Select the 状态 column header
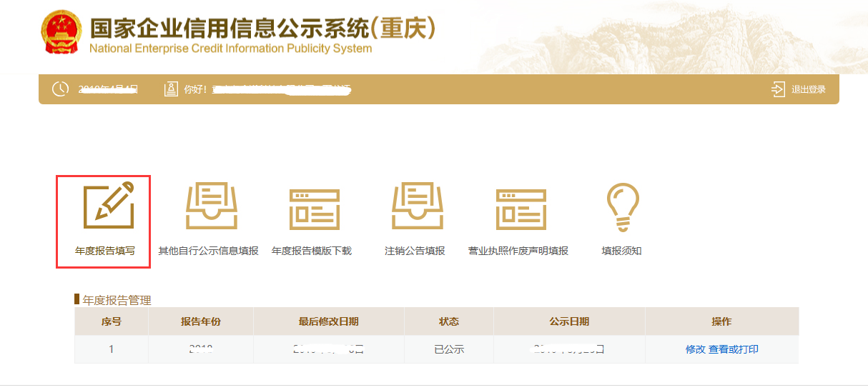Viewport: 868px width, 390px height. click(x=449, y=321)
